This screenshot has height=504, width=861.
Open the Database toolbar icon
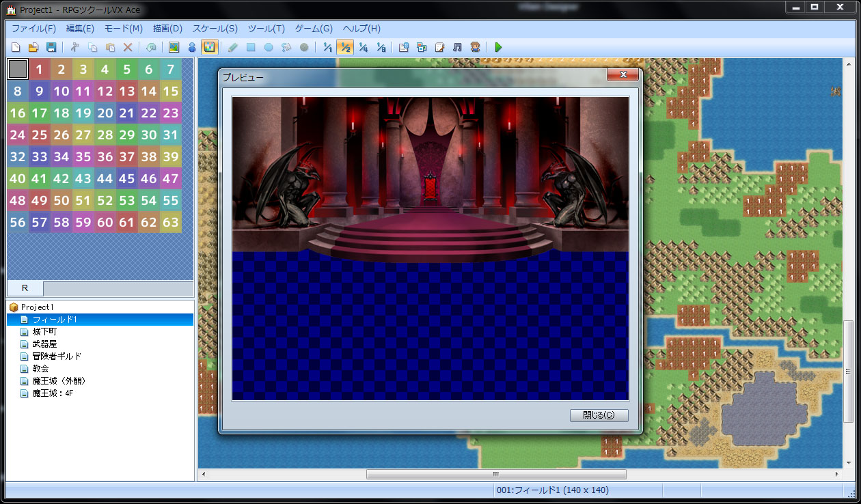click(404, 48)
